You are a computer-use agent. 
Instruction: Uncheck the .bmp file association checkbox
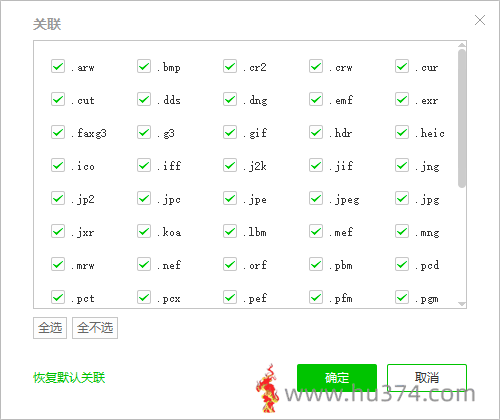tap(144, 66)
